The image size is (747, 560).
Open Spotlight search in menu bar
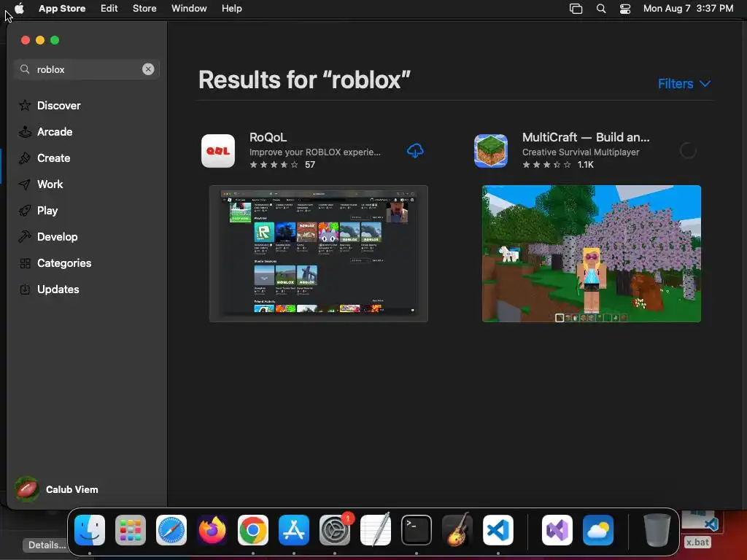click(601, 9)
